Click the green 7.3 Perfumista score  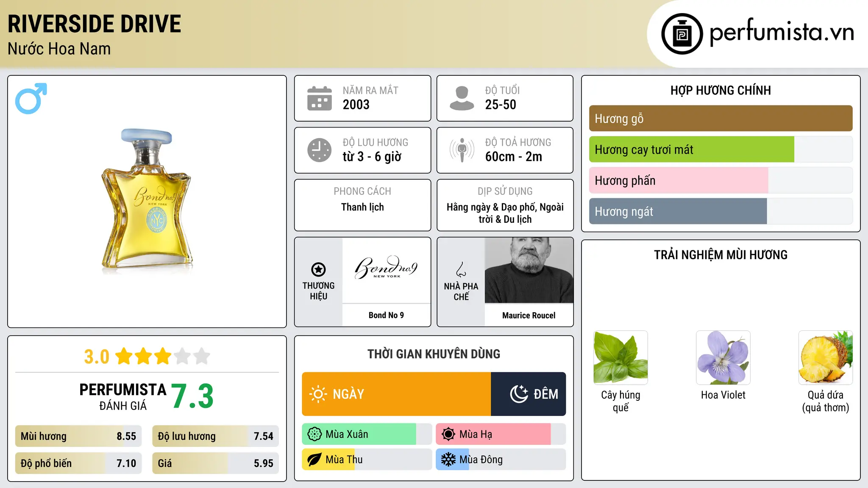[x=192, y=396]
